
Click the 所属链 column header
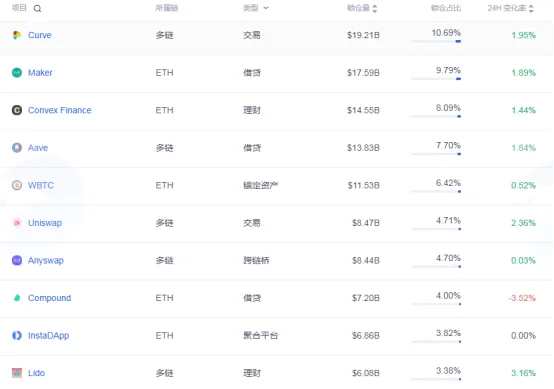coord(167,8)
